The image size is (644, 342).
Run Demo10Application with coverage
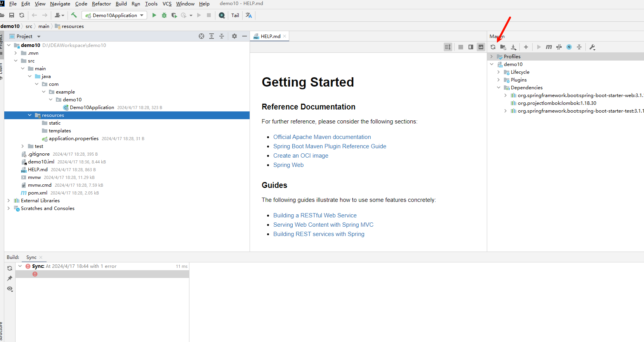coord(174,15)
